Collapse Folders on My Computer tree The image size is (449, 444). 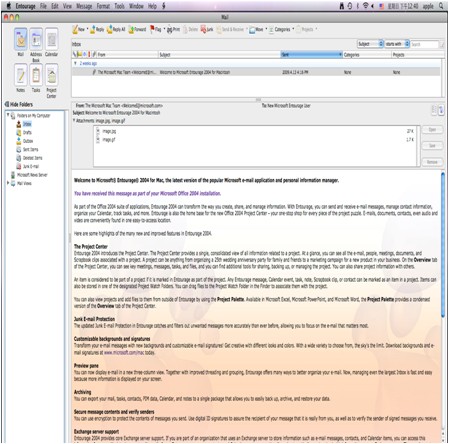click(8, 115)
